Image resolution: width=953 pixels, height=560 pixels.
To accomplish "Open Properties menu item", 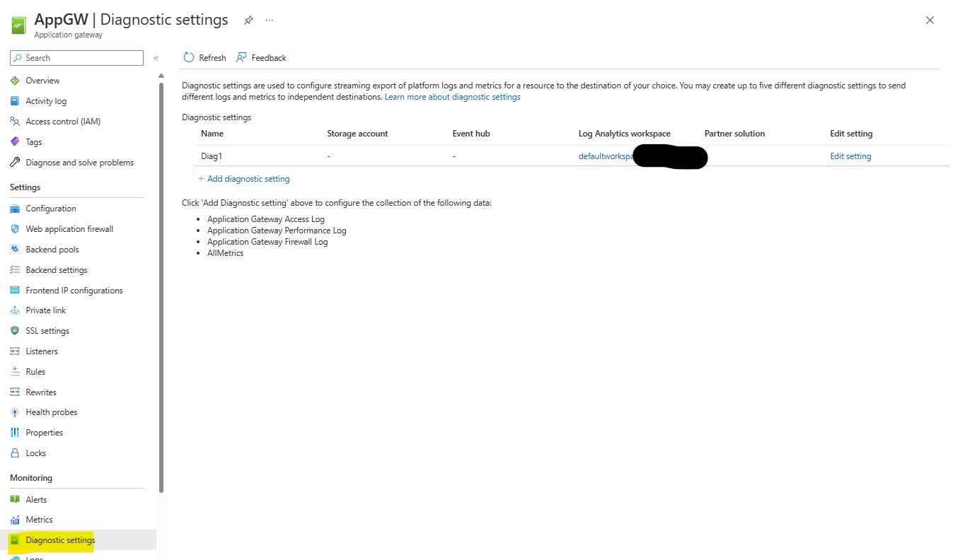I will point(45,433).
